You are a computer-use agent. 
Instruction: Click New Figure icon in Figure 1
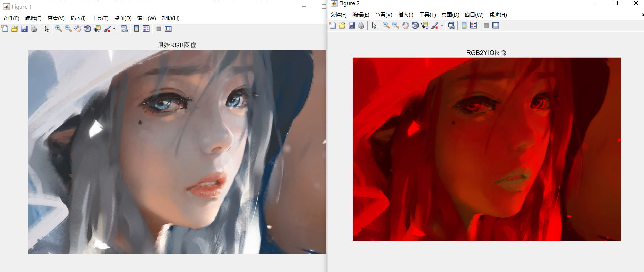[x=5, y=29]
